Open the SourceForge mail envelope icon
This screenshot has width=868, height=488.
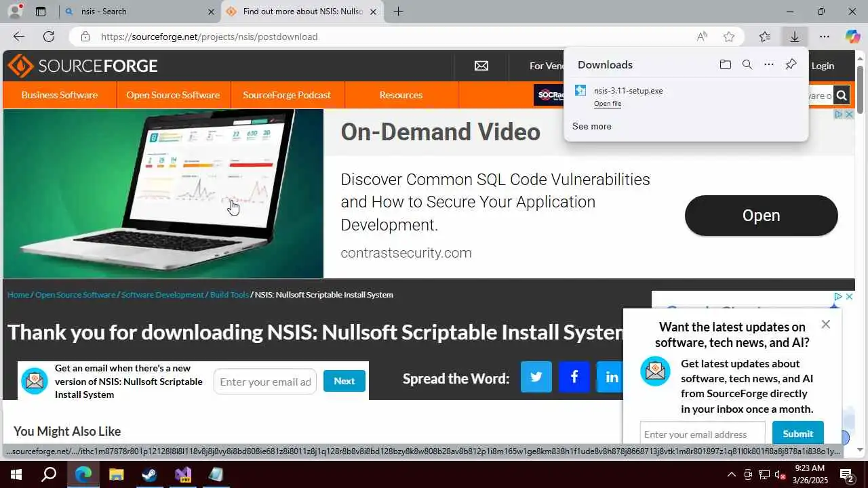481,66
